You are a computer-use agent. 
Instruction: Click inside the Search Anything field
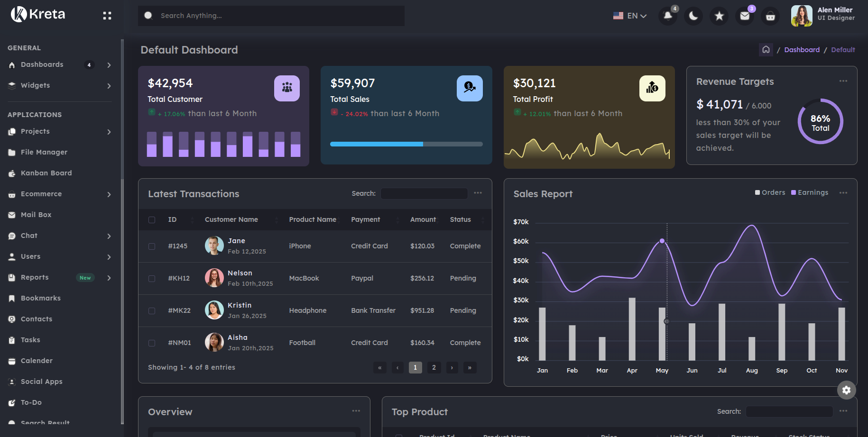[270, 16]
